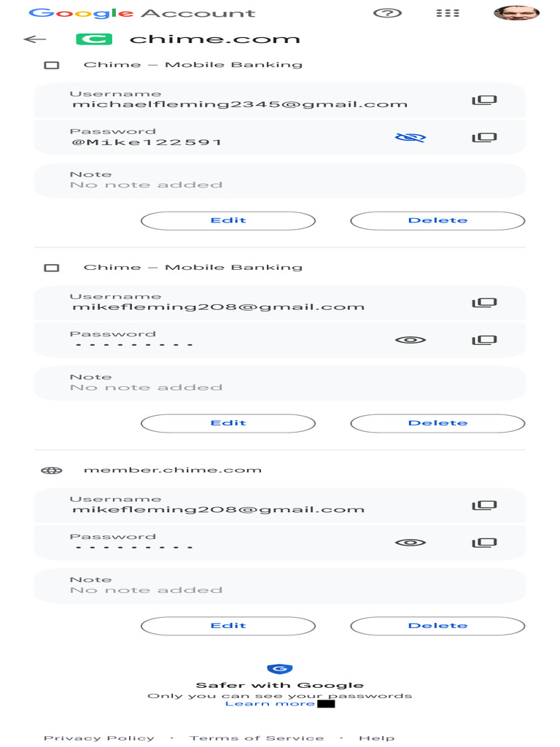560x747 pixels.
Task: Copy password of second Chime Mobile Banking entry
Action: tap(483, 340)
